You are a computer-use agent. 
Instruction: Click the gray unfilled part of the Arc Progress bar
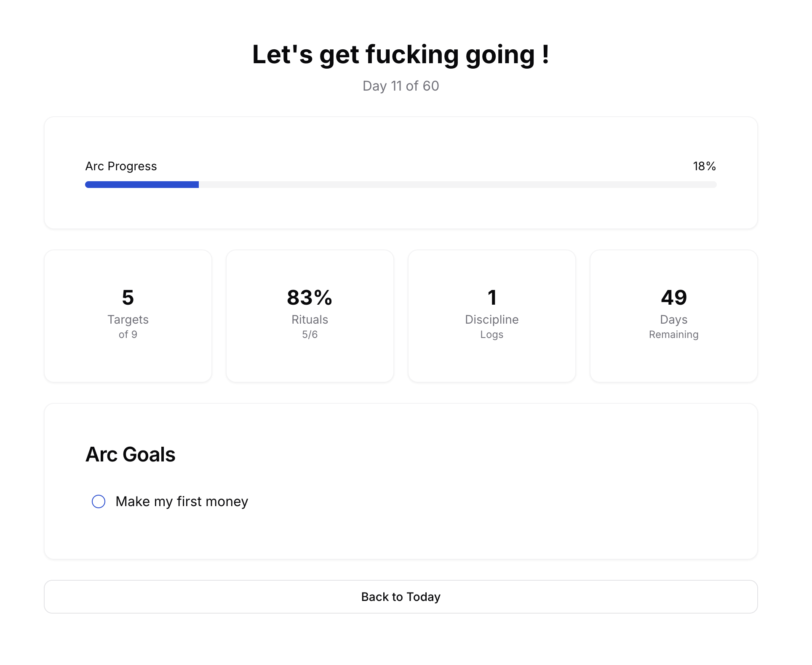[457, 185]
